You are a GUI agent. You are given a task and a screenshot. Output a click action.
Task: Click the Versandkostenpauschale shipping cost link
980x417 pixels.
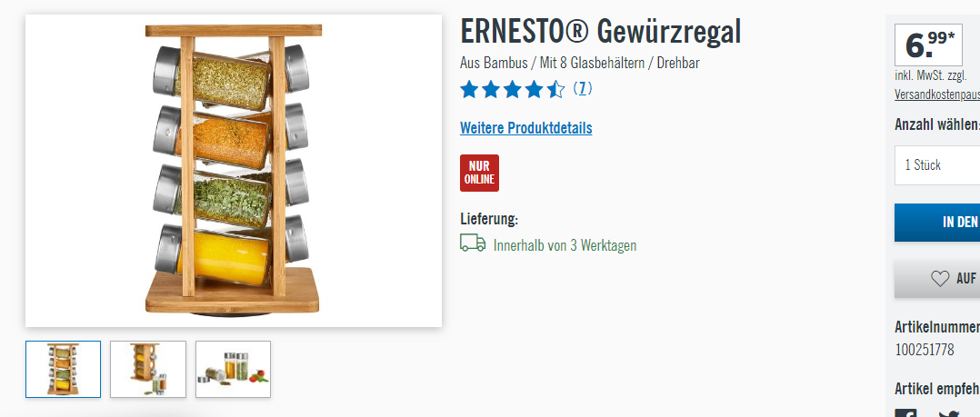(x=937, y=94)
